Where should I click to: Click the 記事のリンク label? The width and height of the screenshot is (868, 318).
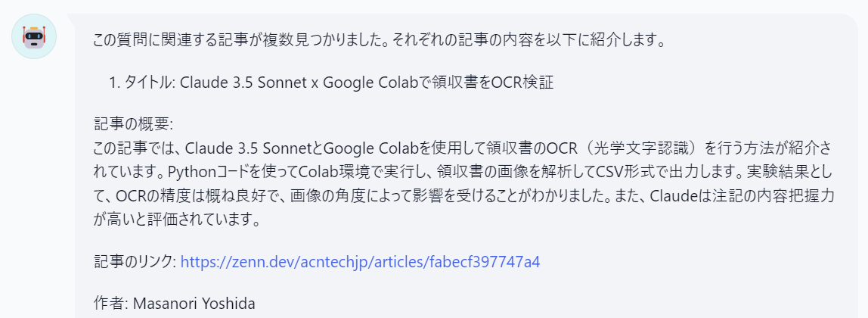[135, 261]
